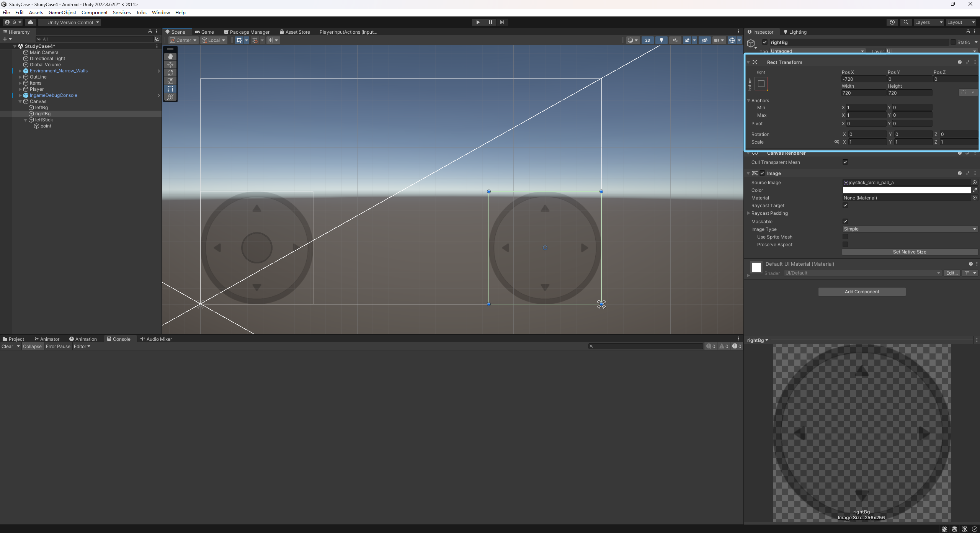The height and width of the screenshot is (533, 980).
Task: Click Set Native Size button
Action: tap(910, 252)
